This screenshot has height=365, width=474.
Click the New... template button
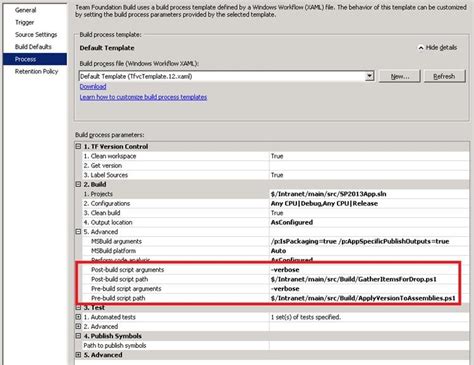click(x=400, y=76)
